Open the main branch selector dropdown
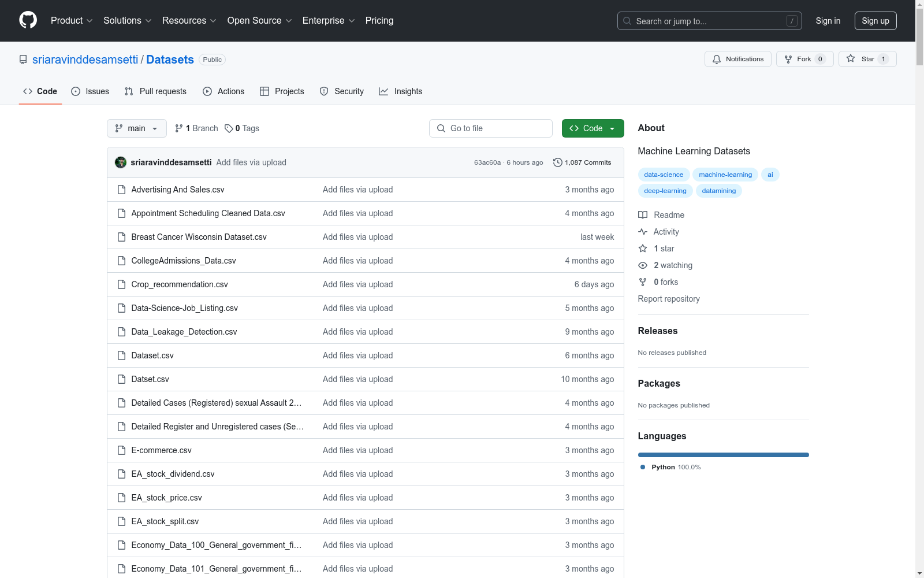 click(x=137, y=128)
